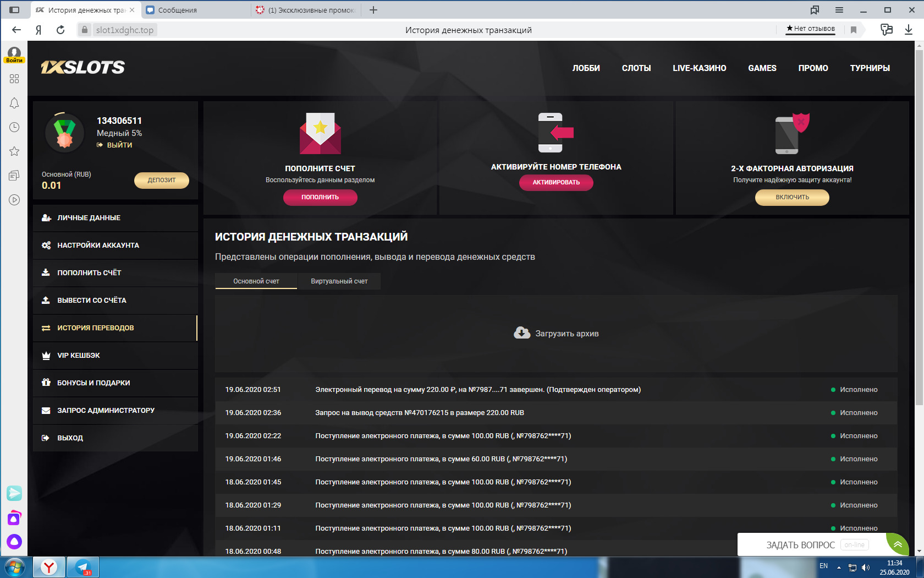Click the browser back arrow
924x578 pixels.
[x=16, y=30]
